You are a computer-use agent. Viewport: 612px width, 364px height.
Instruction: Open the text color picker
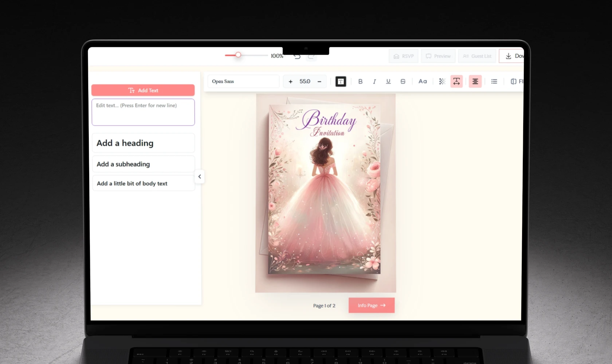[x=341, y=82]
